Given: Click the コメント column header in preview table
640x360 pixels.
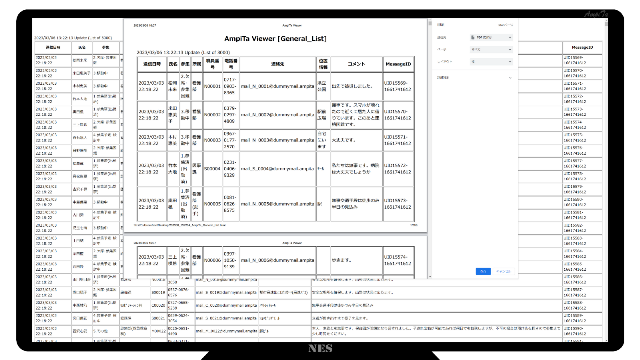Looking at the screenshot, I should tap(356, 64).
